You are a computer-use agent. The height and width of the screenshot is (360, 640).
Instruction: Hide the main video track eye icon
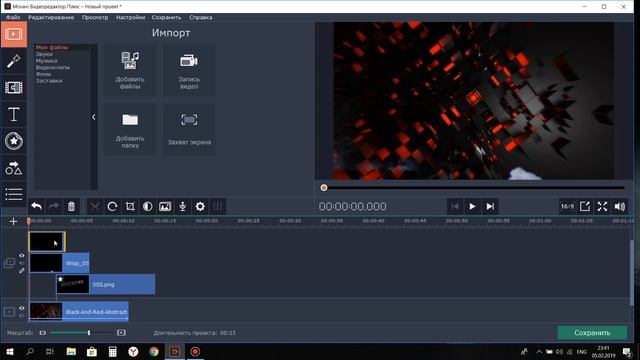pyautogui.click(x=22, y=308)
